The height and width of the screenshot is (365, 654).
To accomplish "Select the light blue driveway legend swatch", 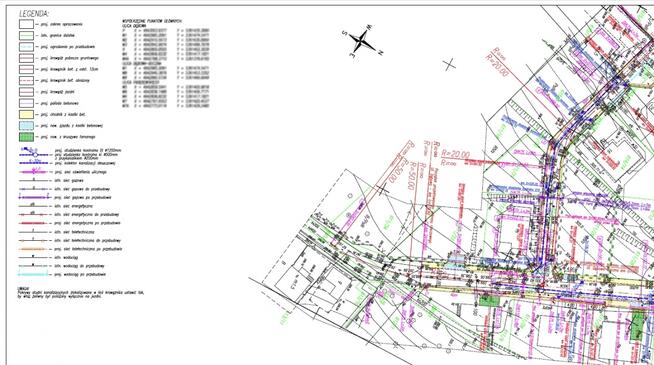I will [x=26, y=126].
